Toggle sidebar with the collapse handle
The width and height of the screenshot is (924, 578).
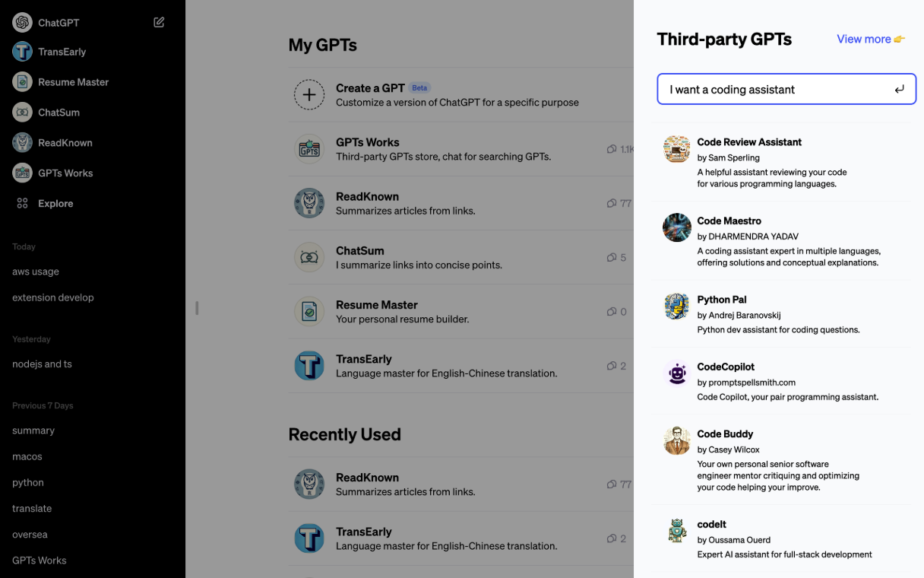197,308
